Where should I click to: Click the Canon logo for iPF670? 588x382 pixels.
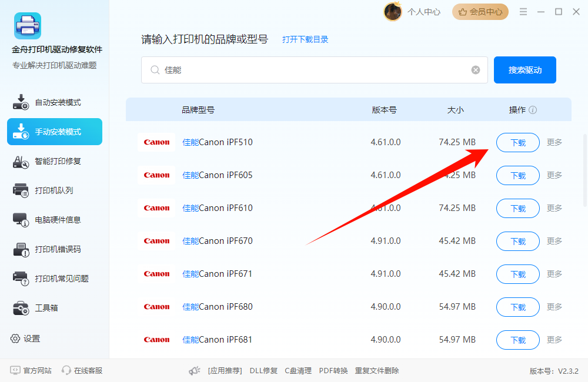[156, 241]
